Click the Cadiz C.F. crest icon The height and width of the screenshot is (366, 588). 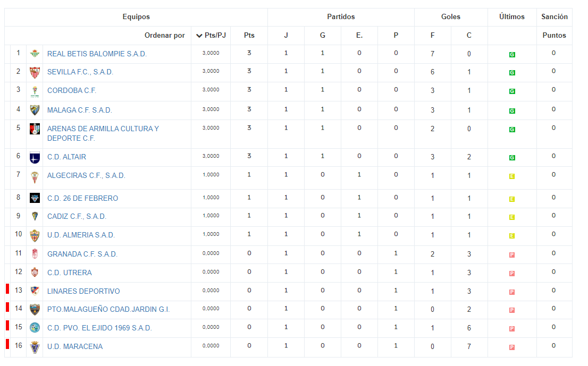point(35,216)
